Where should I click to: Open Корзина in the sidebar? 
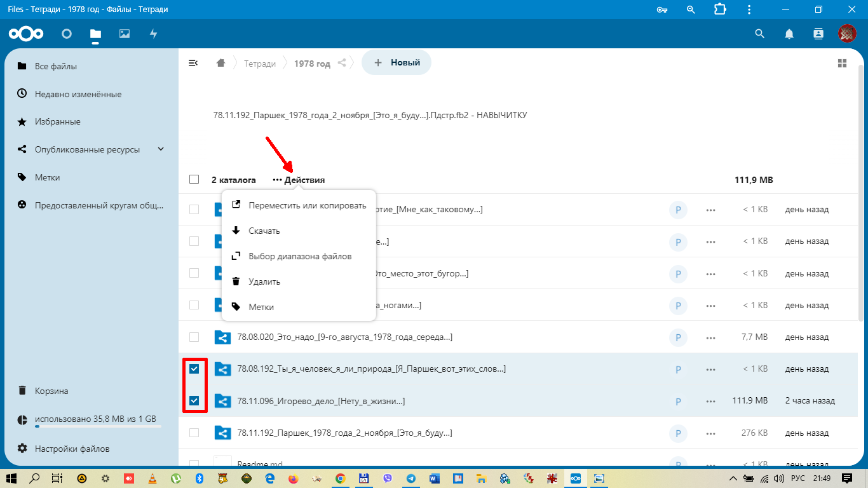51,391
